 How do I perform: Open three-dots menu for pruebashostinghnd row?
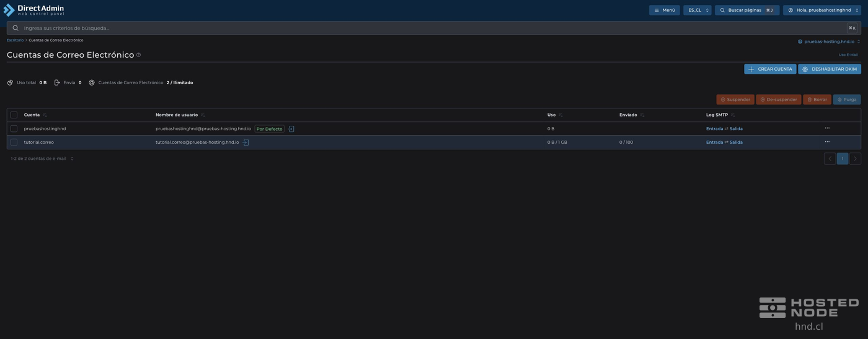pos(827,128)
